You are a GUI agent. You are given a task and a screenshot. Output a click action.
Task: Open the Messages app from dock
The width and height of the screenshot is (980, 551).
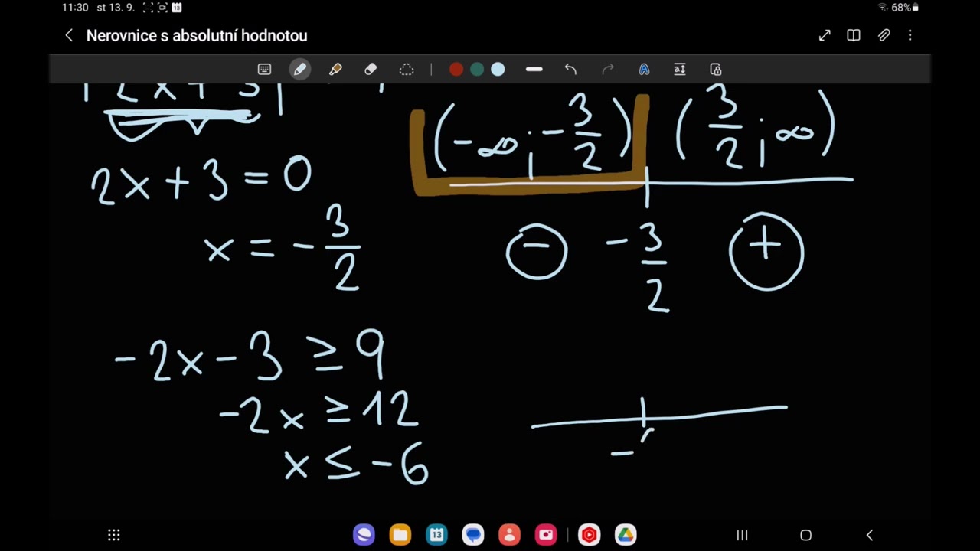(473, 535)
